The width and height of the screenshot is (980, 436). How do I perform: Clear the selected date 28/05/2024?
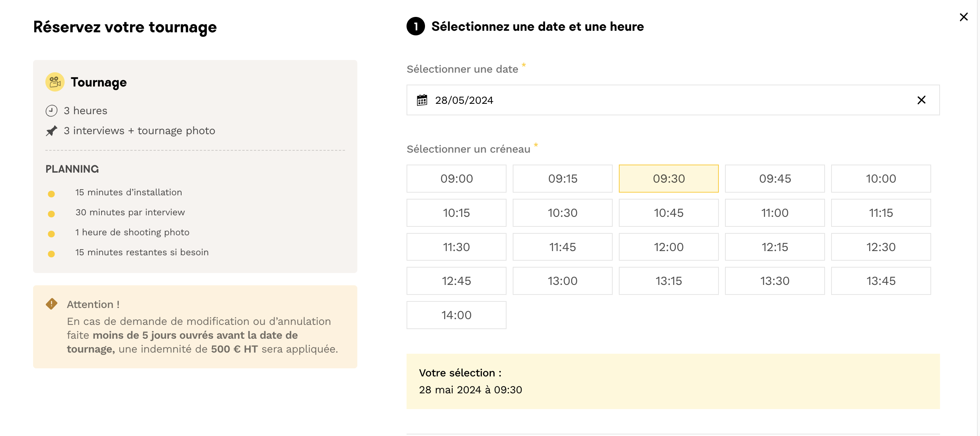[x=921, y=100]
